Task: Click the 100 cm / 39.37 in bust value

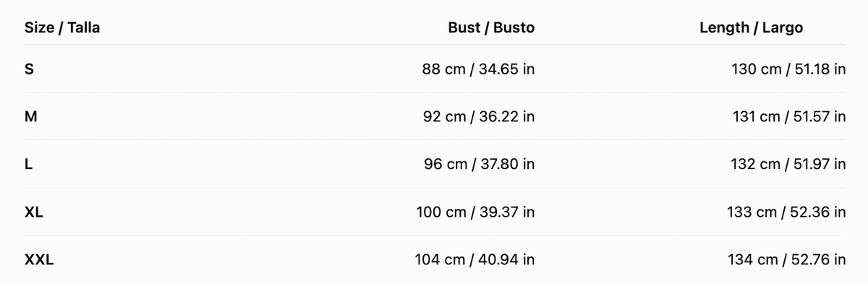Action: pos(476,212)
